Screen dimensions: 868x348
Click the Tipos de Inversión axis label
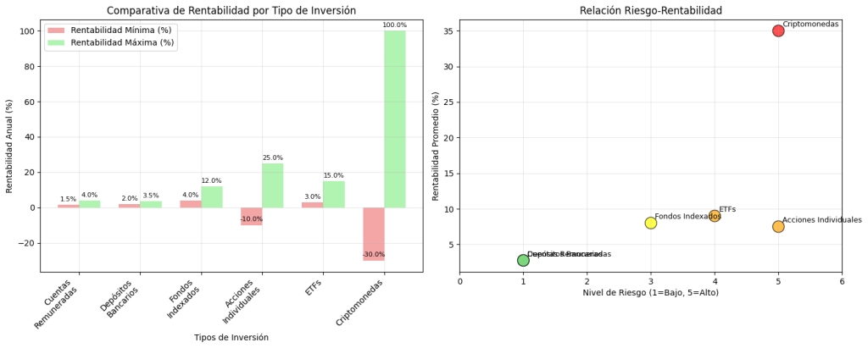click(x=231, y=337)
